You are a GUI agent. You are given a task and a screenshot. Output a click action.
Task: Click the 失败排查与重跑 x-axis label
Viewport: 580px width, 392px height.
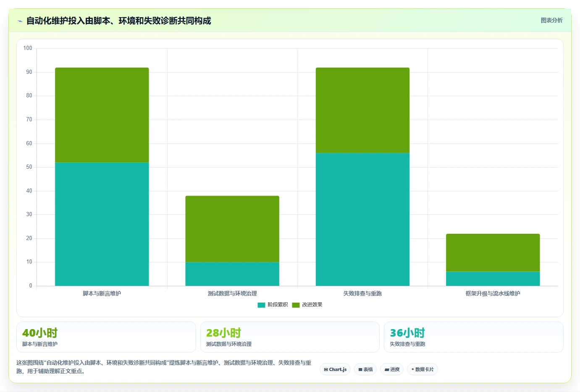click(362, 293)
